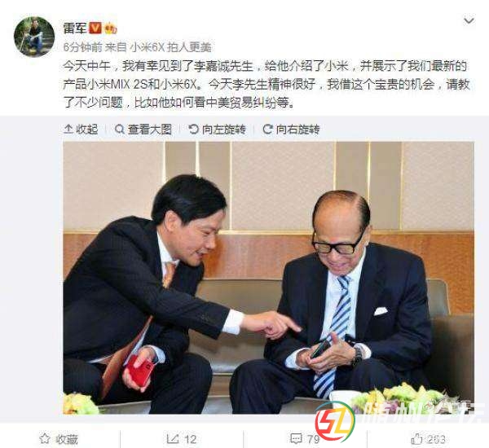This screenshot has width=489, height=448.
Task: Click the orange V verification badge
Action: (x=95, y=29)
